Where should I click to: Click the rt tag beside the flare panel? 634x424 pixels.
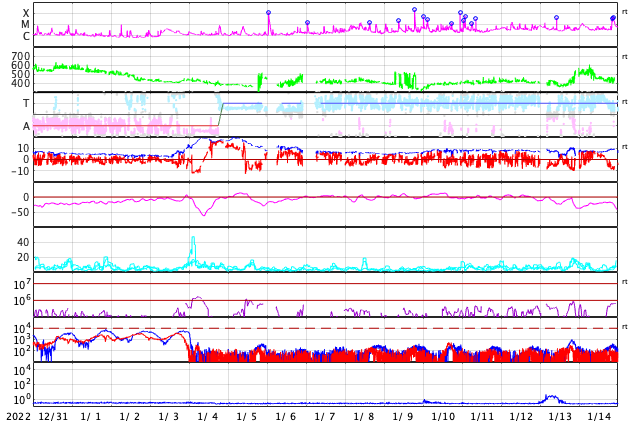[x=625, y=12]
